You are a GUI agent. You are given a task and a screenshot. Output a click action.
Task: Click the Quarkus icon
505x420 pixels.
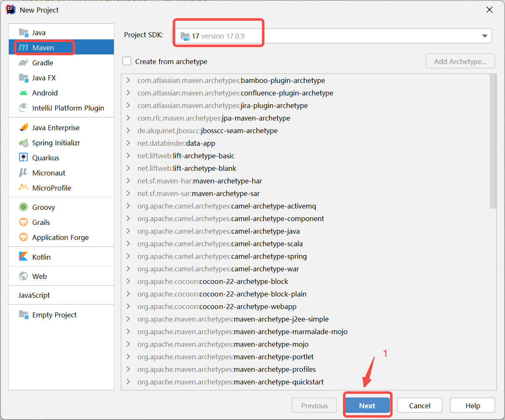pos(23,158)
